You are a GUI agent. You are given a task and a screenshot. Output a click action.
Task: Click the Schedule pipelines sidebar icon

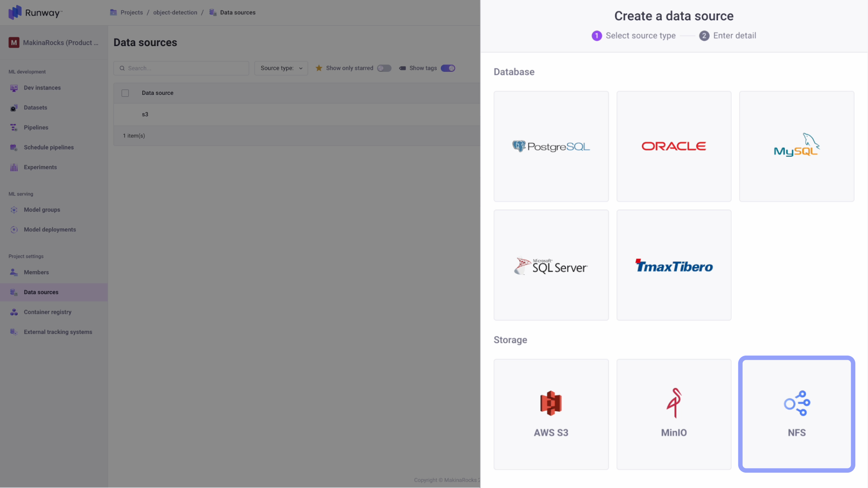pos(14,148)
